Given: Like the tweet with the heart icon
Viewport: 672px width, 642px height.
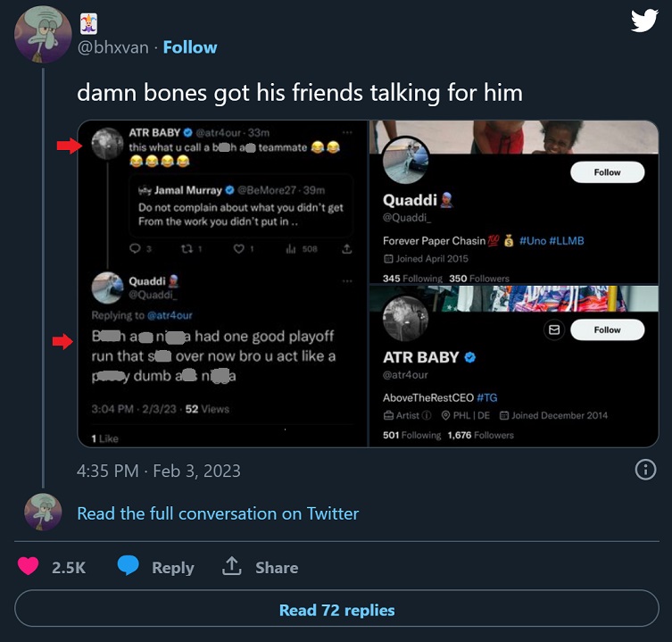Looking at the screenshot, I should (x=29, y=566).
